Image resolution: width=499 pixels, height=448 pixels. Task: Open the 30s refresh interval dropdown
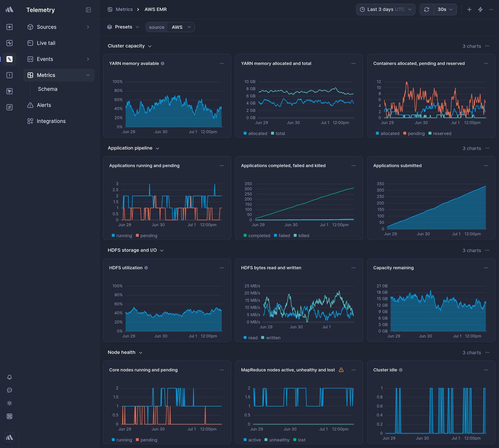(445, 9)
